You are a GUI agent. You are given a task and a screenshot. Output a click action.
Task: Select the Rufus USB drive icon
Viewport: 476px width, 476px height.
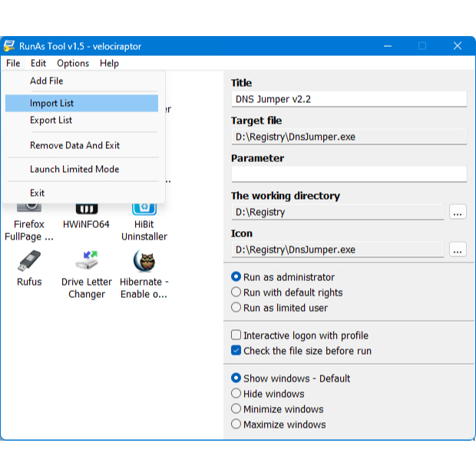29,260
